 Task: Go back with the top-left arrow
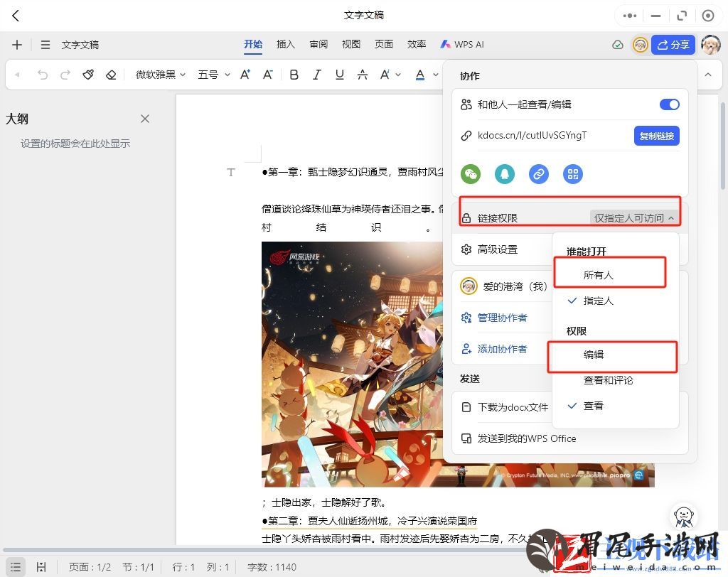(16, 16)
